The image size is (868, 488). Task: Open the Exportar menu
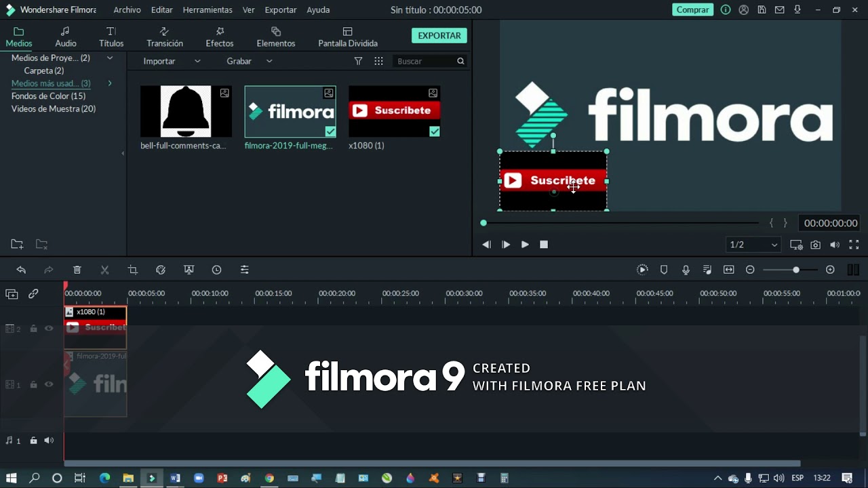pos(281,10)
